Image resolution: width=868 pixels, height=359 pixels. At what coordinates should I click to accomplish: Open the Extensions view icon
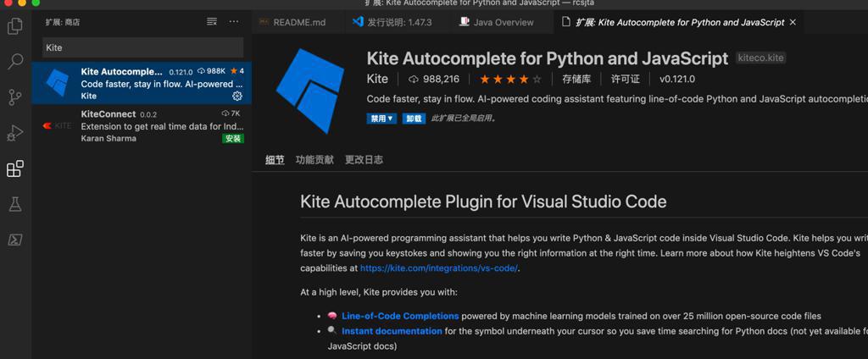click(15, 168)
